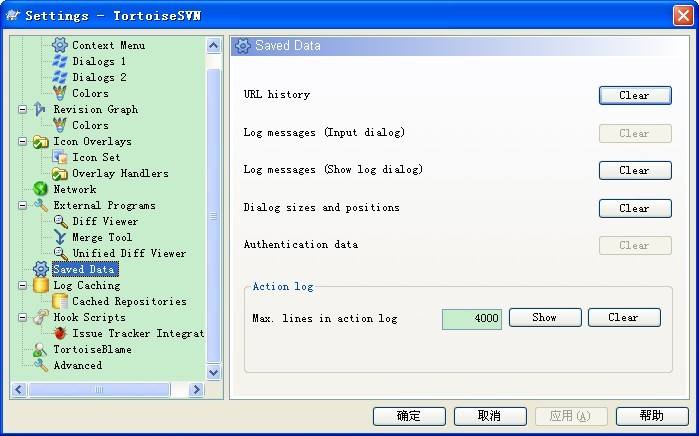Click the Saved Data gear icon in tree
699x436 pixels.
coord(41,269)
